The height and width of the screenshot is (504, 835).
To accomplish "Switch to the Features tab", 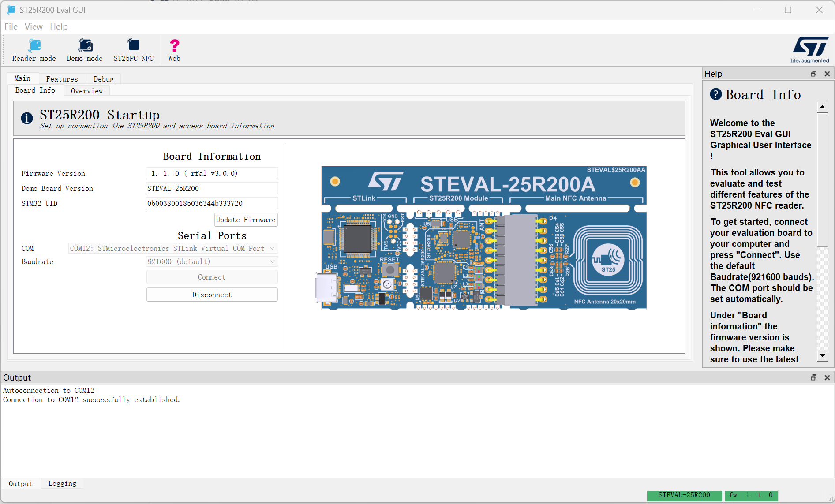I will point(62,79).
